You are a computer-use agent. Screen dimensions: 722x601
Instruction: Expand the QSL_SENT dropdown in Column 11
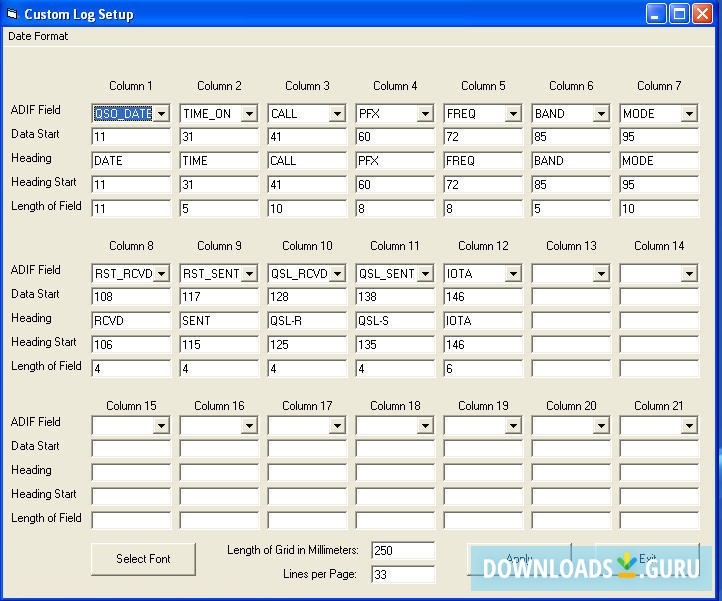425,274
